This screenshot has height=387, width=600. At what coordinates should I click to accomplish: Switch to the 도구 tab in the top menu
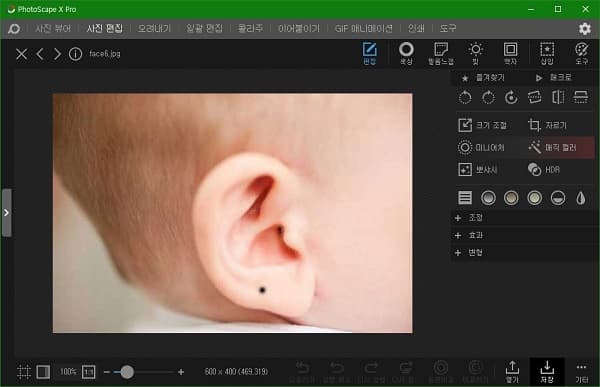pos(448,29)
